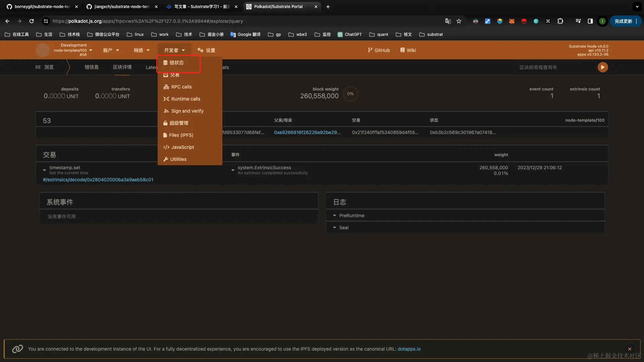
Task: Open RPC calls from developer menu
Action: 181,87
